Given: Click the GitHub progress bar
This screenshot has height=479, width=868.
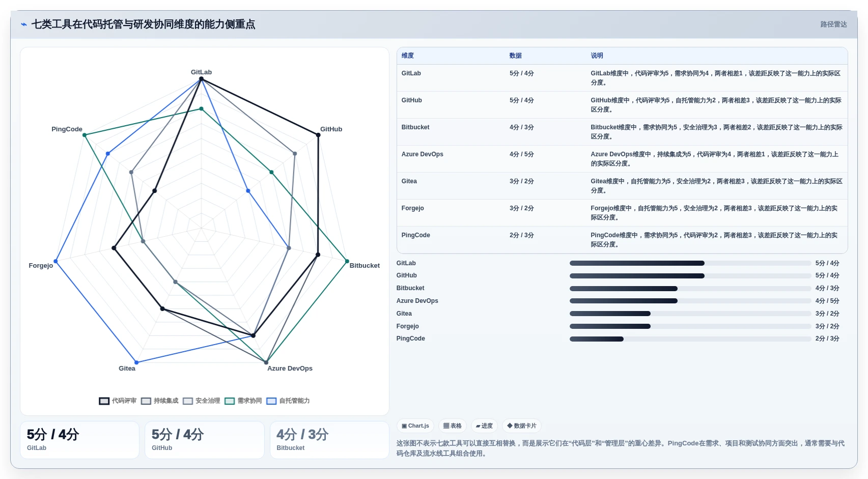Looking at the screenshot, I should tap(690, 276).
